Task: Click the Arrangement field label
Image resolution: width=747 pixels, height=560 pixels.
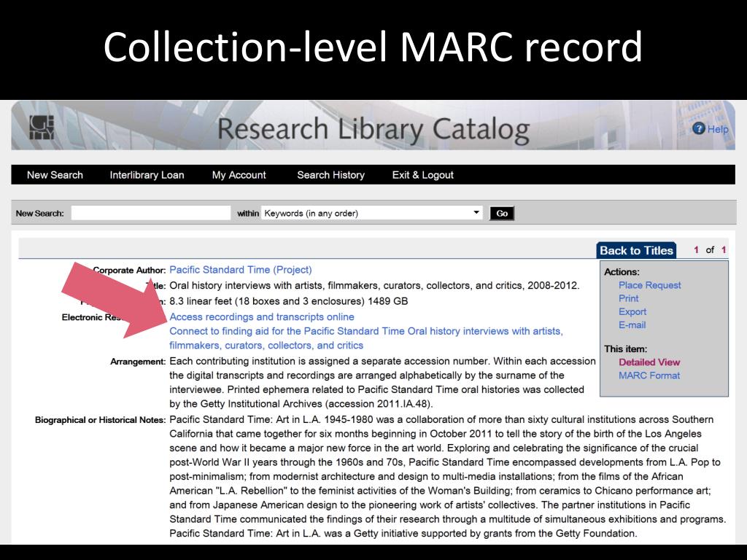Action: tap(138, 362)
